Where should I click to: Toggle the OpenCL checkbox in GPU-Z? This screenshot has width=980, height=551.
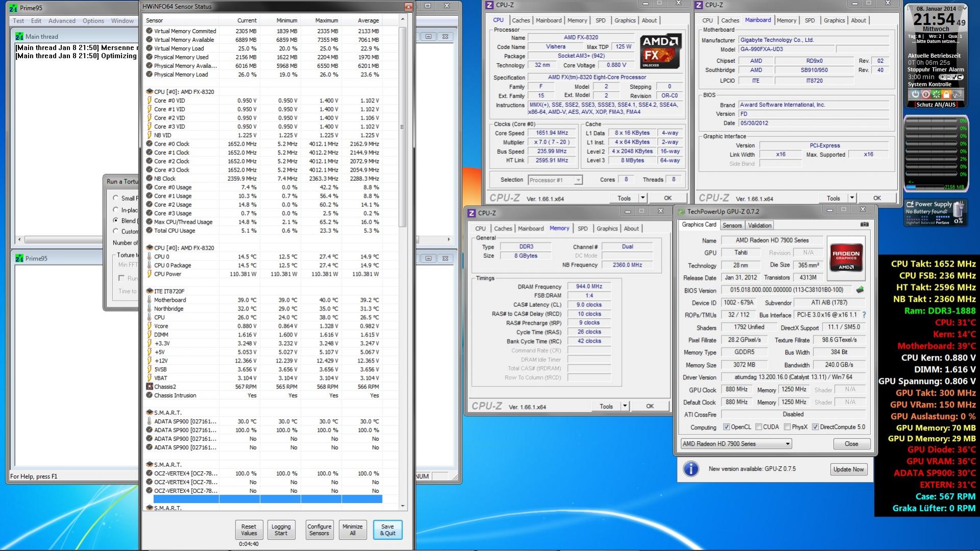[x=727, y=427]
